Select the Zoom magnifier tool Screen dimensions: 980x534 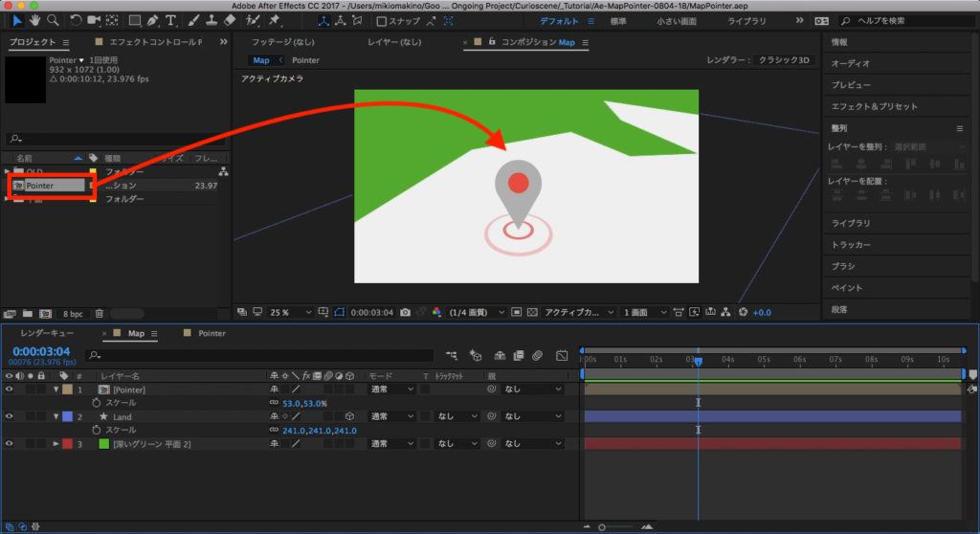pos(53,20)
